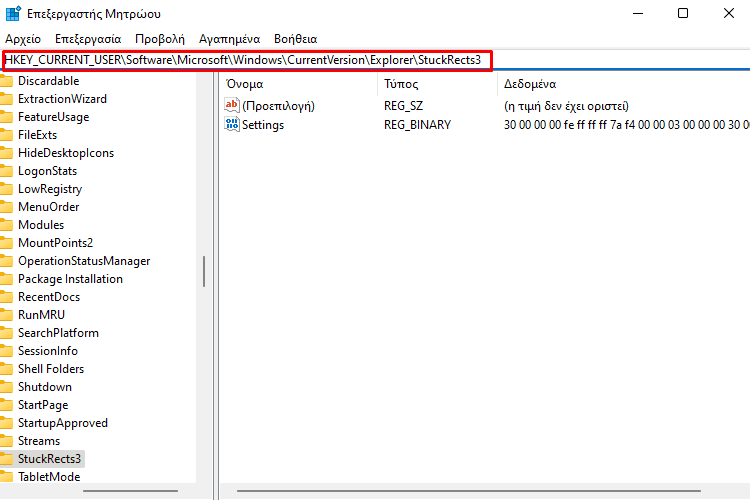
Task: Click the string value icon for (Προεπιλογή)
Action: (x=232, y=106)
